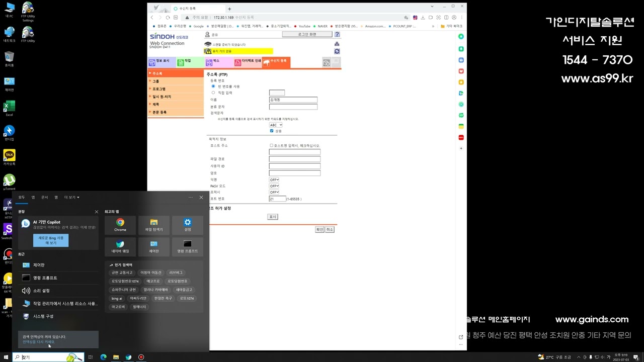Click the 파일 경로 input field
Viewport: 644px width, 362px height.
point(295,159)
